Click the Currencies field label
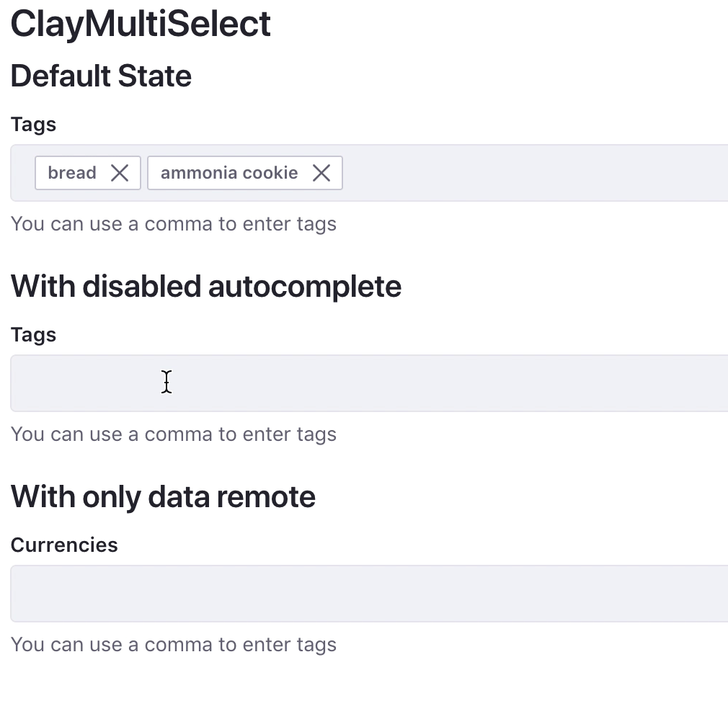Image resolution: width=728 pixels, height=706 pixels. click(x=63, y=545)
